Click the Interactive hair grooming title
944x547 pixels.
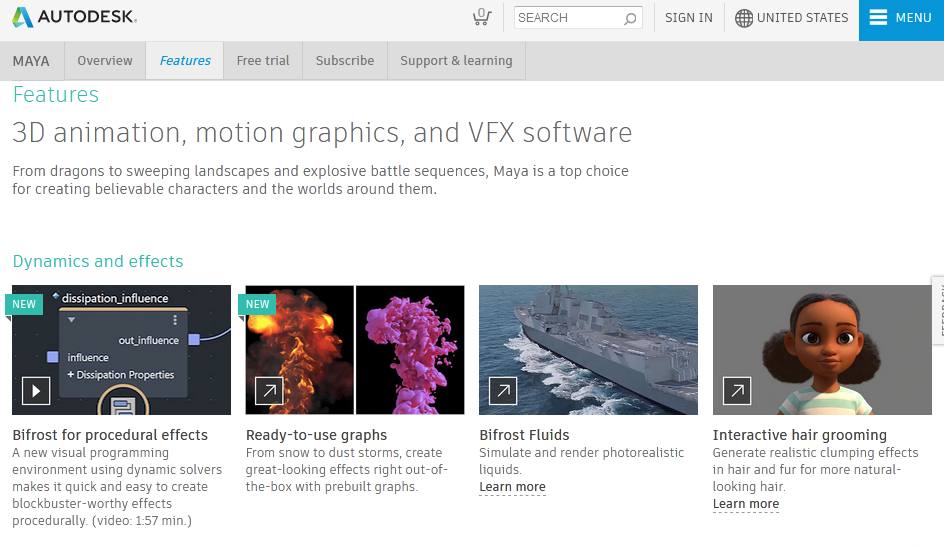click(800, 435)
